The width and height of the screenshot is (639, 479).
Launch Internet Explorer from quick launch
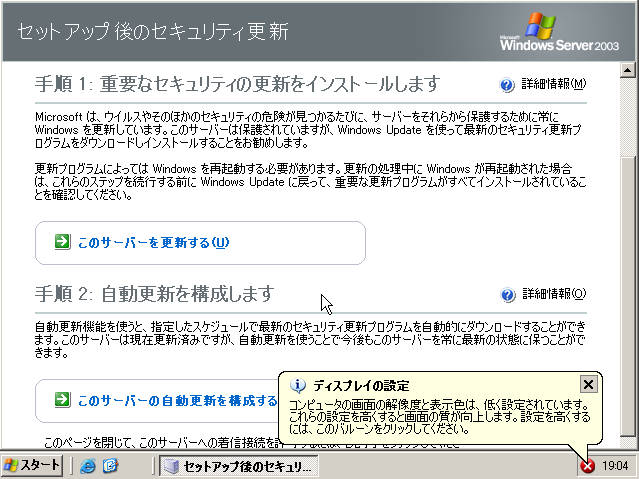click(88, 466)
